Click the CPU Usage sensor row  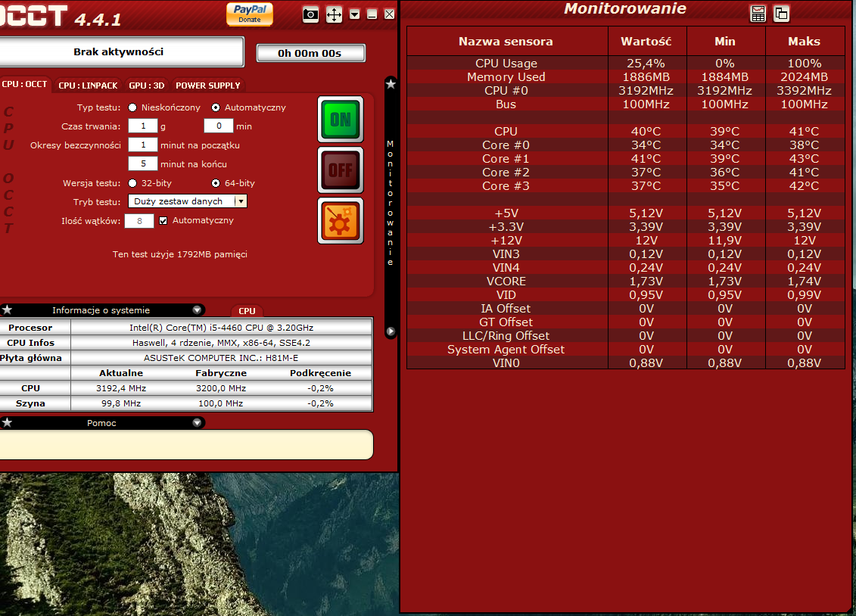tap(626, 64)
